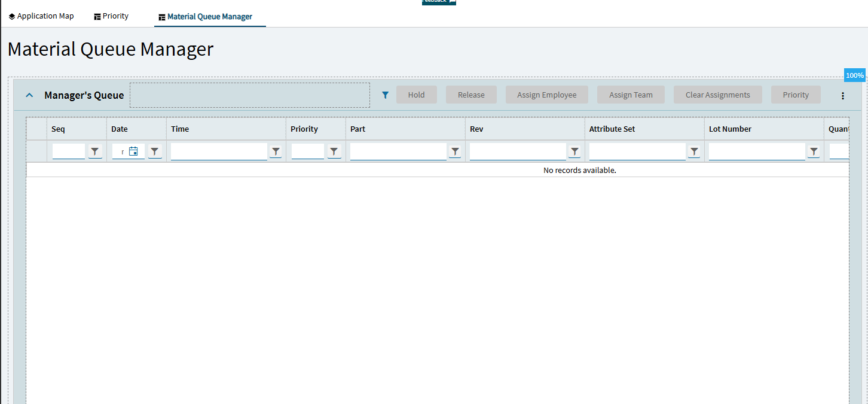Click the Rev filter input field
Image resolution: width=868 pixels, height=404 pixels.
pyautogui.click(x=518, y=151)
